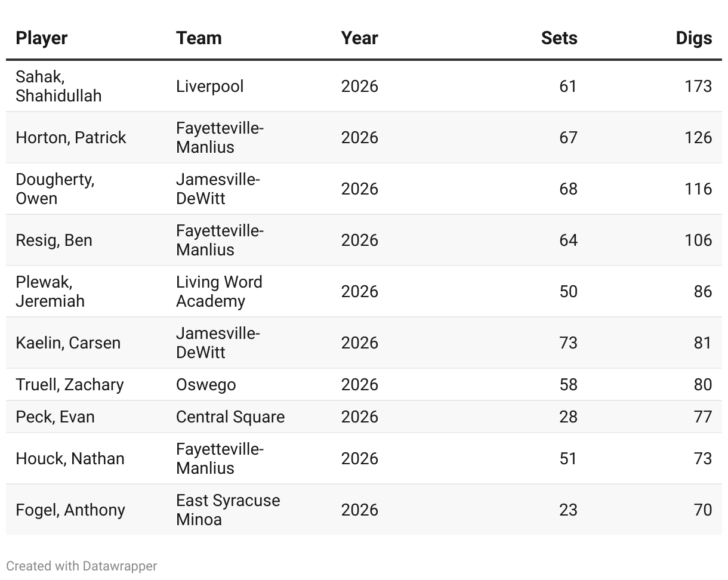Click the Liverpool team cell
728x580 pixels.
pyautogui.click(x=209, y=86)
